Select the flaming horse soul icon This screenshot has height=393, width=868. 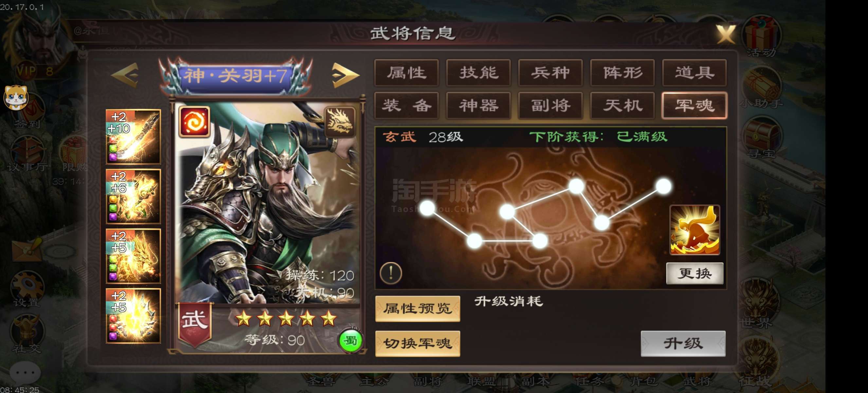click(x=695, y=230)
